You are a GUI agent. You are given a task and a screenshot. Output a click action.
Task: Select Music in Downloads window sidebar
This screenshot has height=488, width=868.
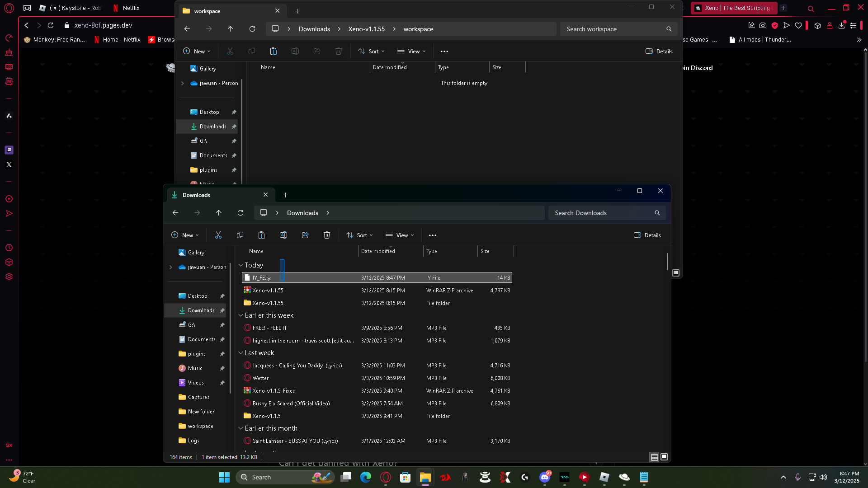tap(195, 368)
